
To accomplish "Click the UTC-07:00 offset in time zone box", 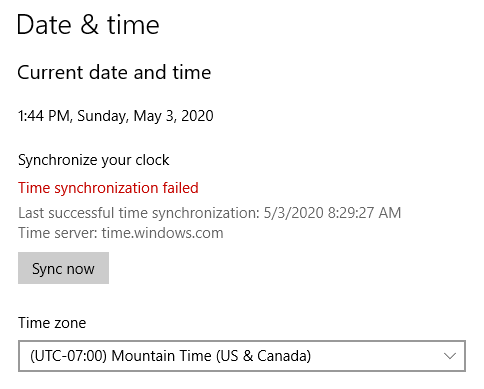I will click(x=68, y=356).
